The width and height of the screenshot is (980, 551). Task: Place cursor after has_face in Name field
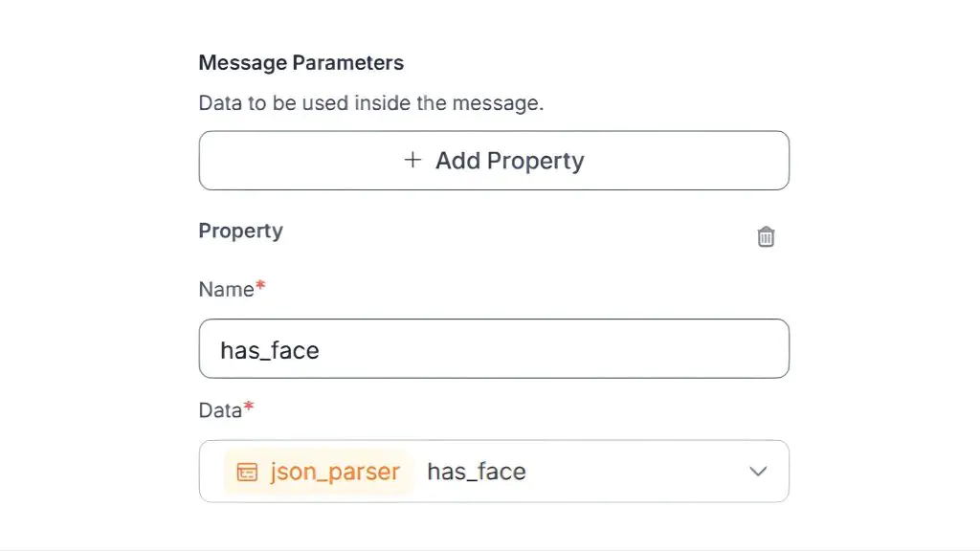coord(322,350)
